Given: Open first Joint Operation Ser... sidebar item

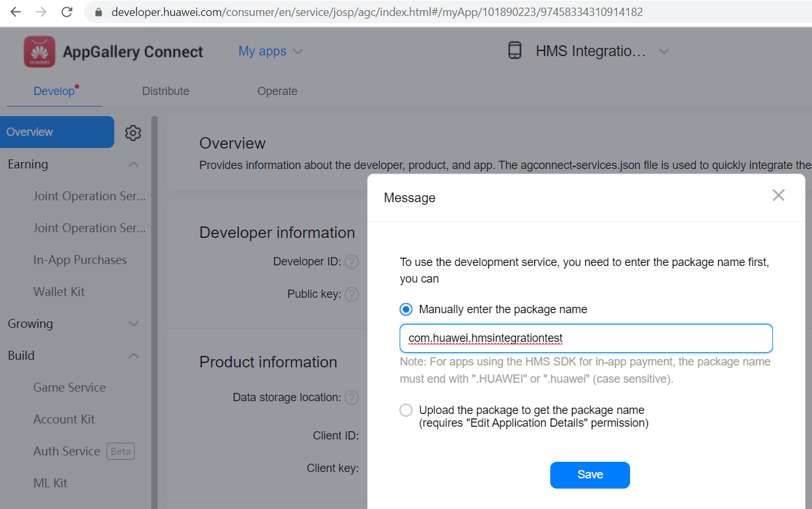Looking at the screenshot, I should 89,196.
